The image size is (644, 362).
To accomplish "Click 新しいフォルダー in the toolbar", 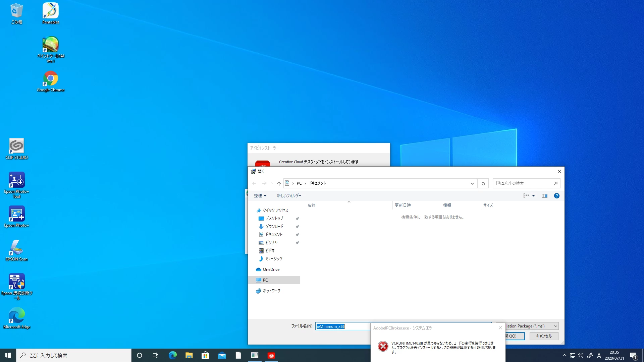I will pos(289,196).
